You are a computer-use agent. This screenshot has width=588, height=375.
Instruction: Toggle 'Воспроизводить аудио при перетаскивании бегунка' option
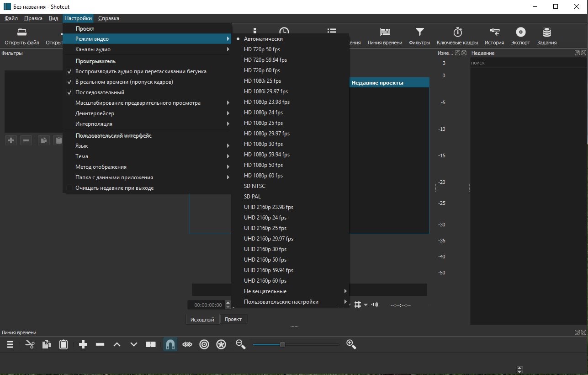pos(141,71)
